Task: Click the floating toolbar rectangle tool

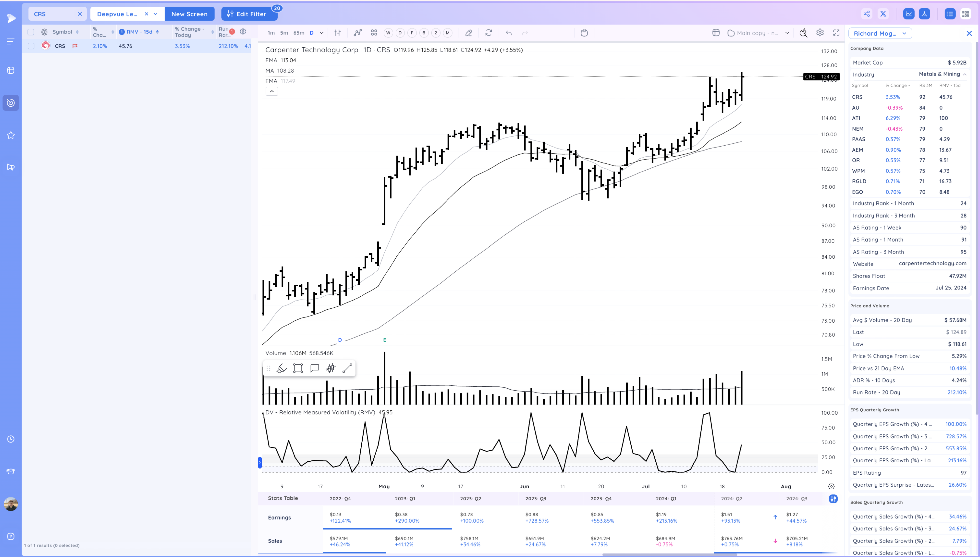Action: (298, 368)
